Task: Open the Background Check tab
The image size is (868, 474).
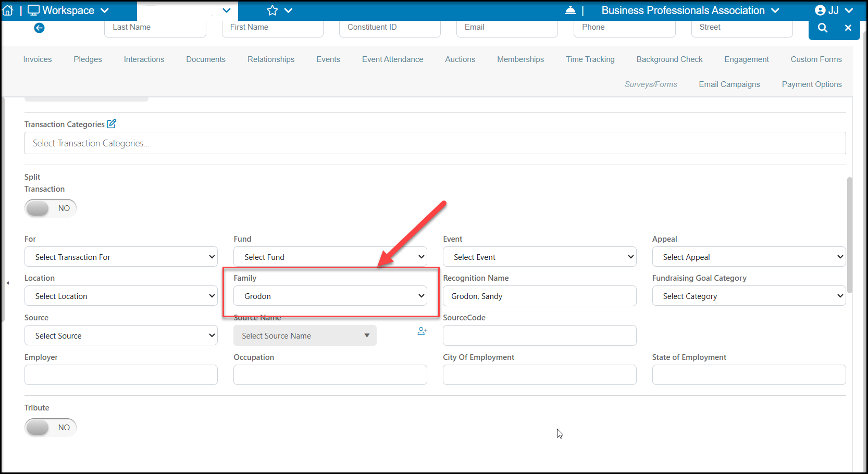Action: 669,59
